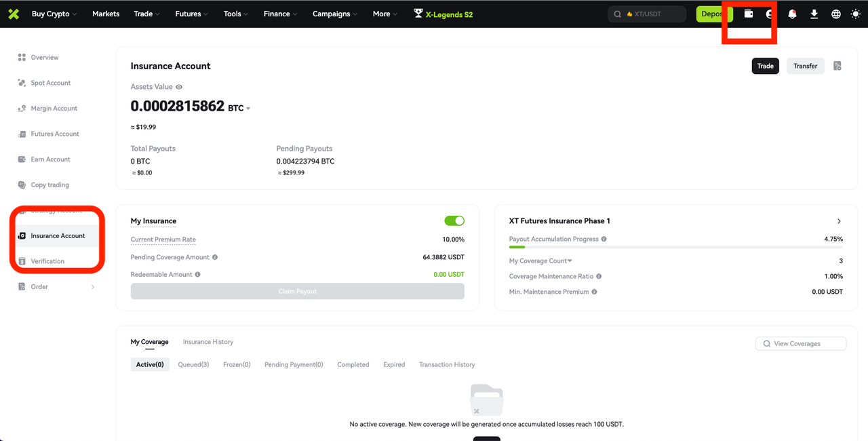This screenshot has height=441, width=868.
Task: Focus the XT/USDT search field
Action: tap(647, 14)
